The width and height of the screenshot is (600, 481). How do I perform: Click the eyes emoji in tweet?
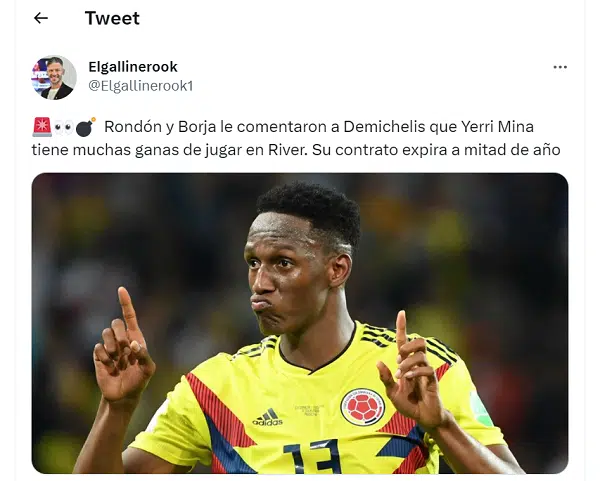[x=64, y=127]
